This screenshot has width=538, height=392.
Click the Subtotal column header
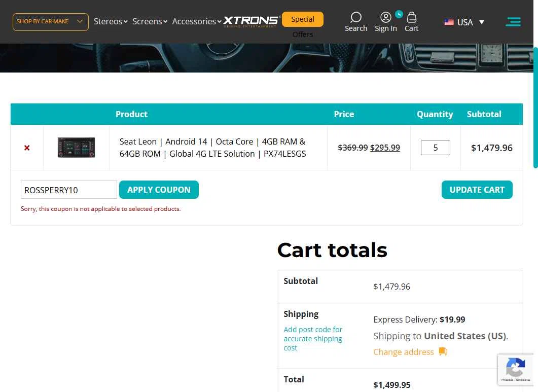coord(484,114)
